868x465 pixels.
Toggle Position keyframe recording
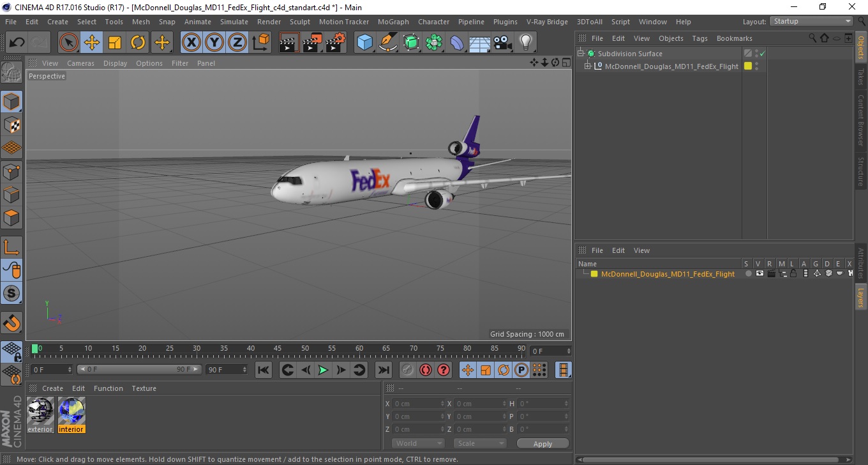[x=468, y=370]
